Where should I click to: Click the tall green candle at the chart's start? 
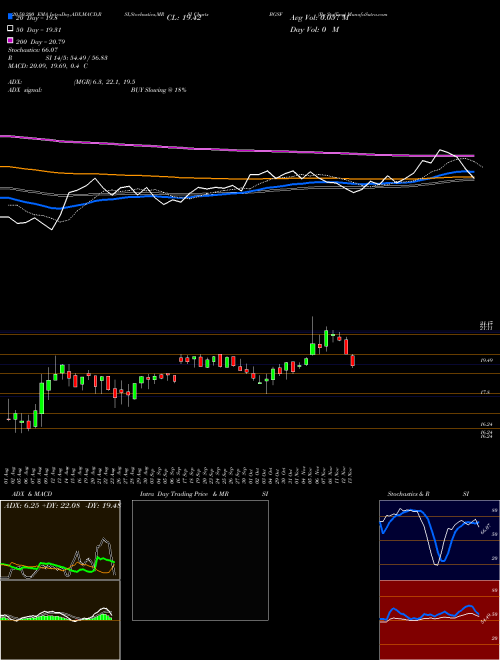coord(42,398)
